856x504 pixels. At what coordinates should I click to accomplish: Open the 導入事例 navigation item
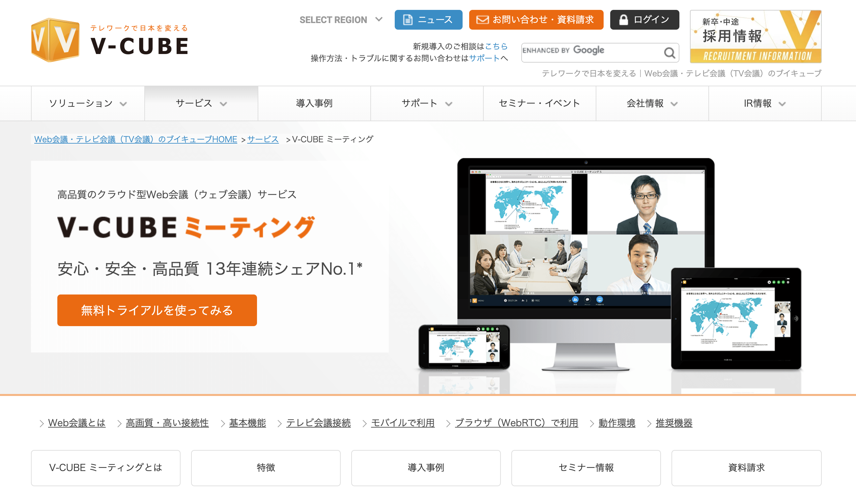(314, 103)
